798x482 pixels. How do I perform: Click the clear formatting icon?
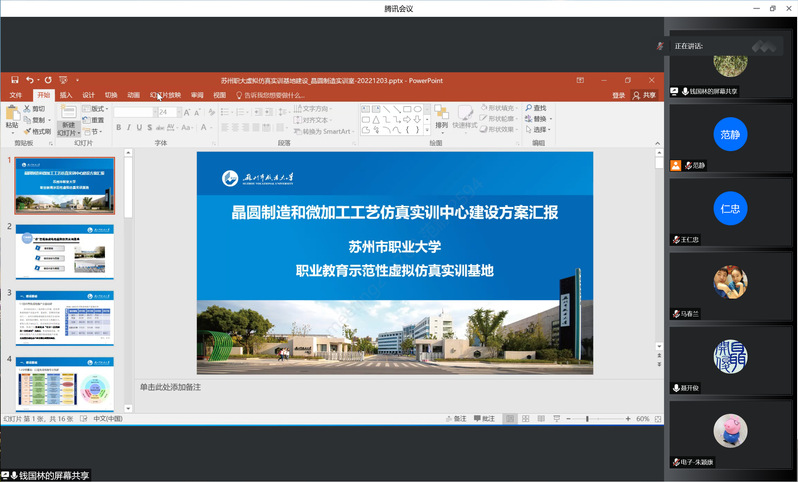tap(211, 112)
